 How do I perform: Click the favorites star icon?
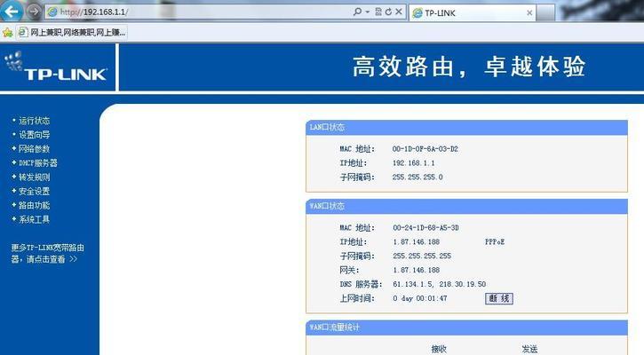click(x=7, y=33)
